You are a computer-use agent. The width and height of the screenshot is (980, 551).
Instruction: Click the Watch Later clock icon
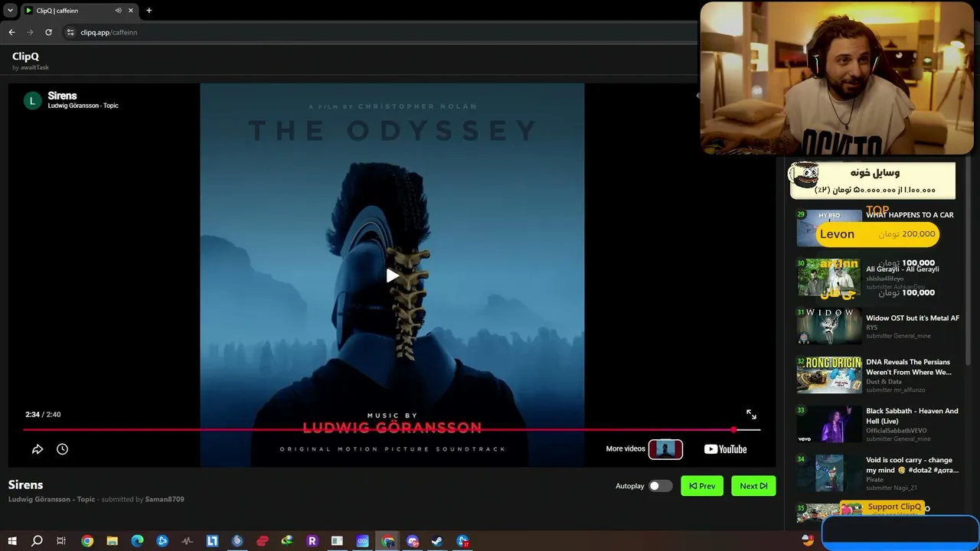62,449
